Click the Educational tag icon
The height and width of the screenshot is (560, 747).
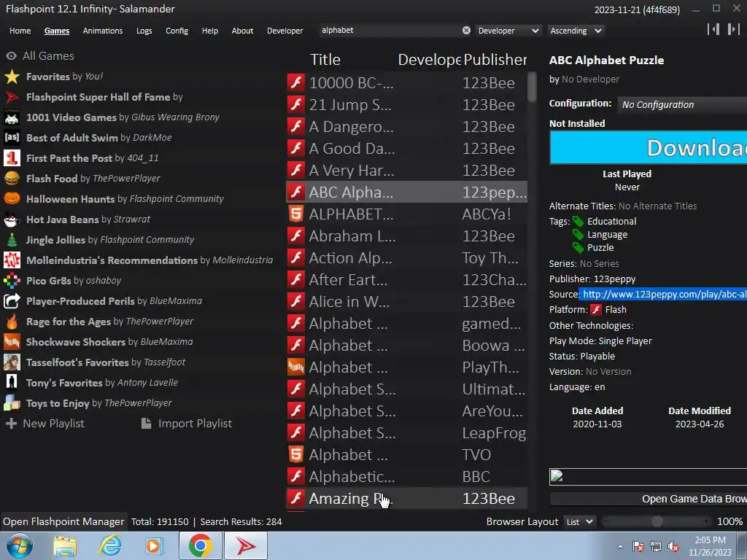coord(578,222)
